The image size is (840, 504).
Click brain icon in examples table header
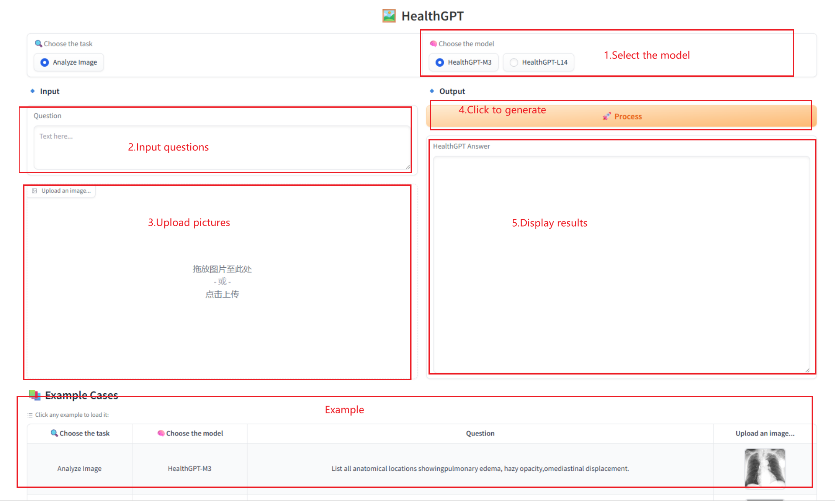click(x=161, y=433)
